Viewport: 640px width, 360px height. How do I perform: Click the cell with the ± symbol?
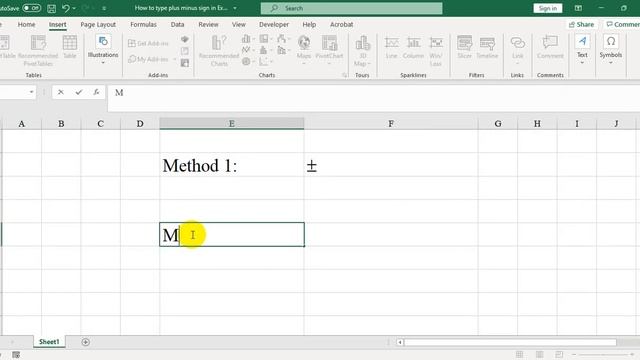click(391, 164)
